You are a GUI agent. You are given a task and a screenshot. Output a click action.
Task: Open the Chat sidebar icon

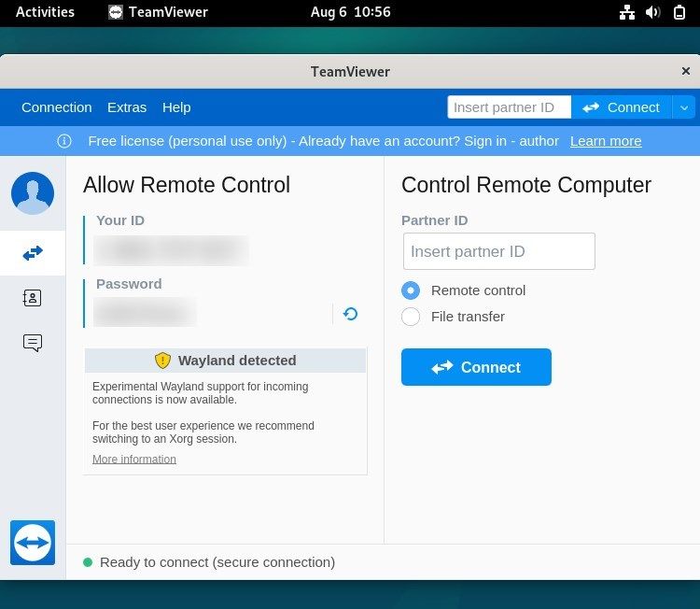(33, 343)
